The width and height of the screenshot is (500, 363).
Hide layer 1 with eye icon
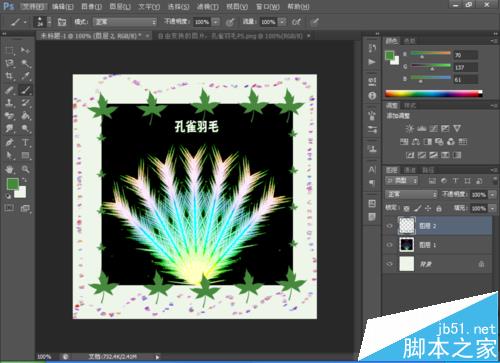coord(389,245)
